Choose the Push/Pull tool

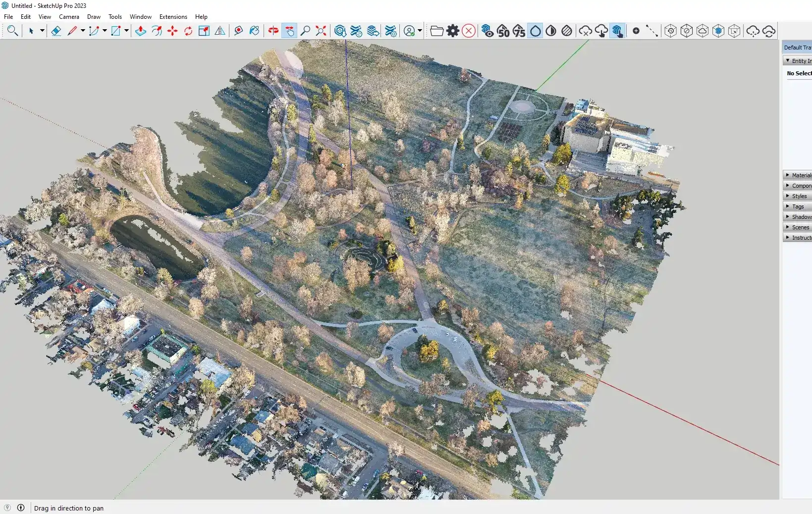pos(141,31)
